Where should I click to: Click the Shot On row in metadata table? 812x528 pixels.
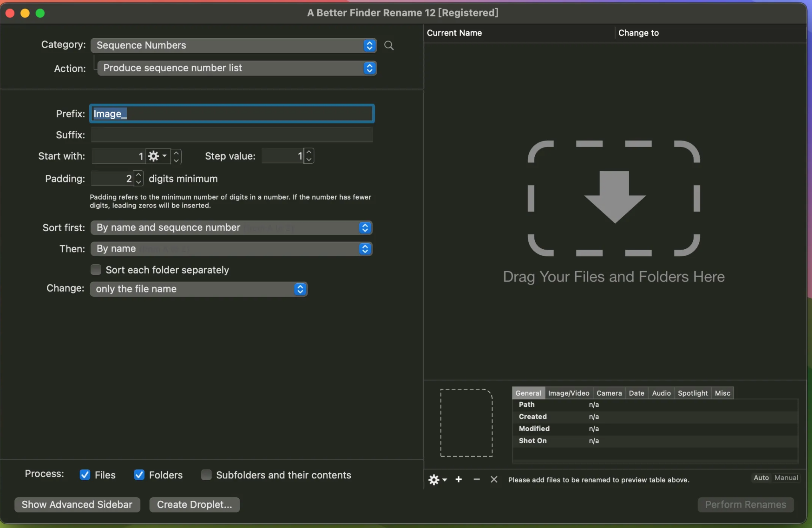pos(655,441)
